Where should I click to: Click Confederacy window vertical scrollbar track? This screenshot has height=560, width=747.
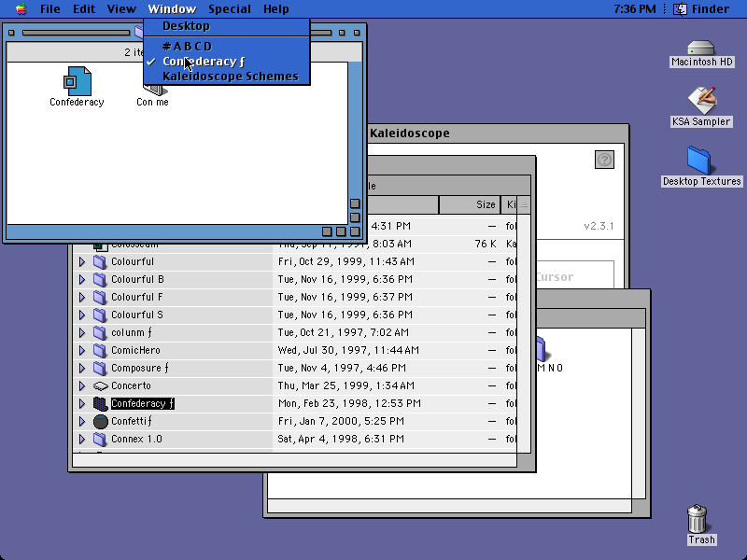[x=355, y=129]
